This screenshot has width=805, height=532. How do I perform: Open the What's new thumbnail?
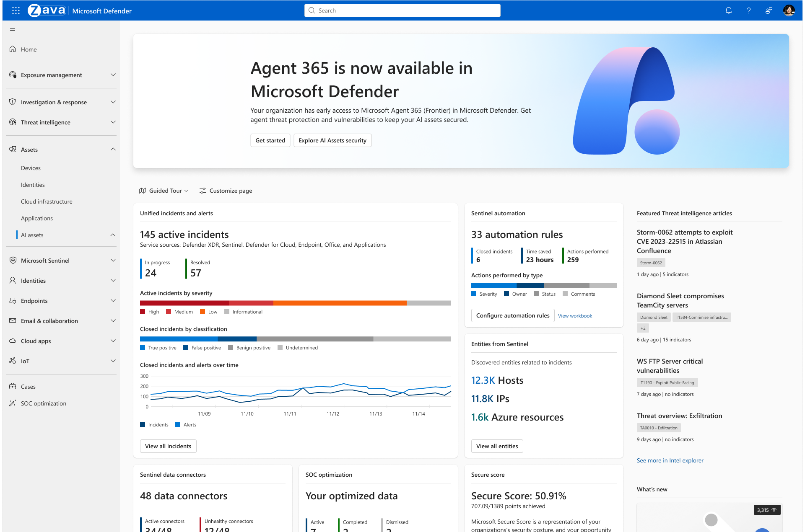coord(709,517)
